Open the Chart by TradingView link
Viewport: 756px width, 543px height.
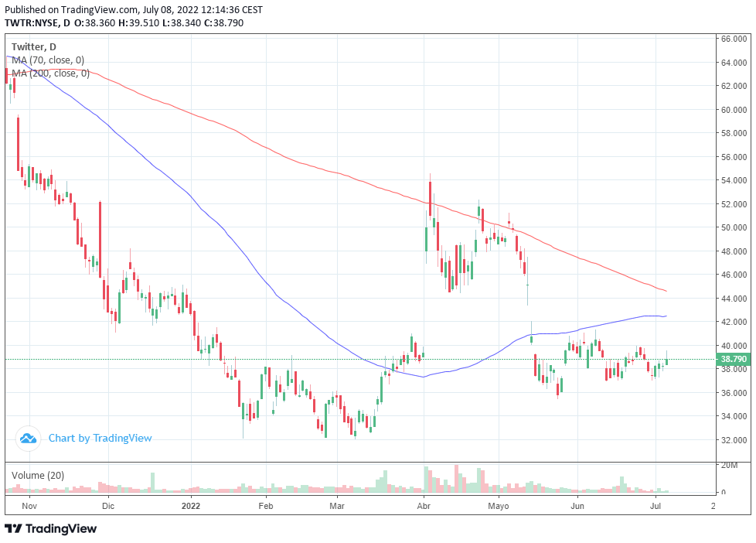(x=100, y=438)
